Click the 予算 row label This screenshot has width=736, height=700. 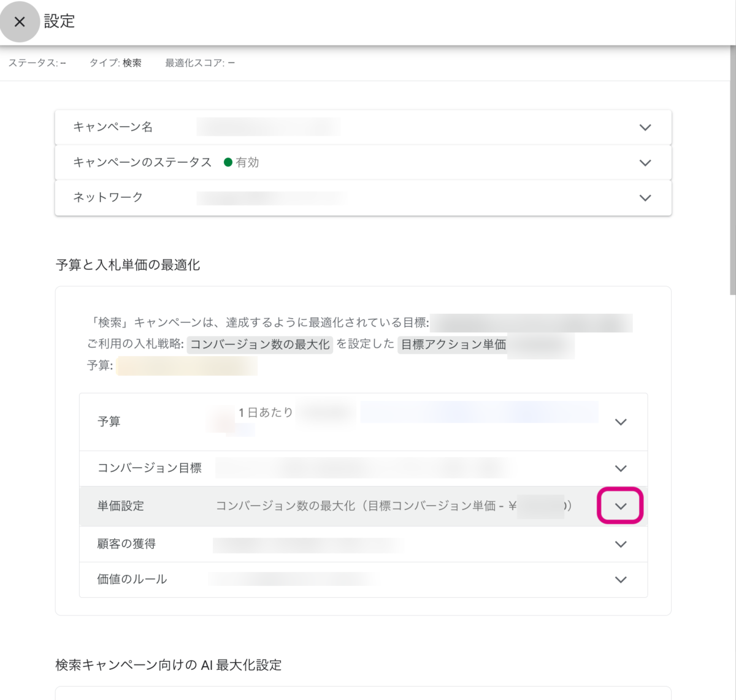[x=109, y=422]
